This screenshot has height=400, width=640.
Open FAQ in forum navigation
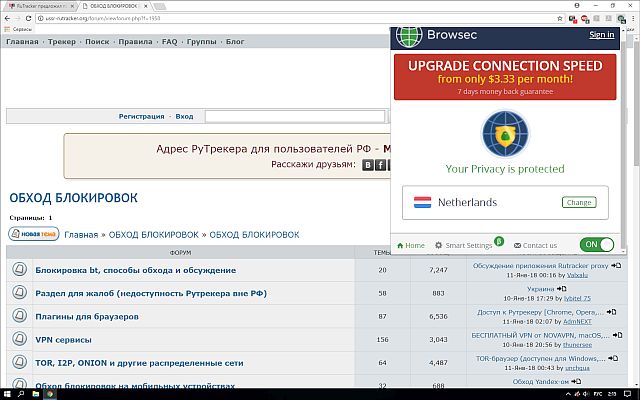169,42
